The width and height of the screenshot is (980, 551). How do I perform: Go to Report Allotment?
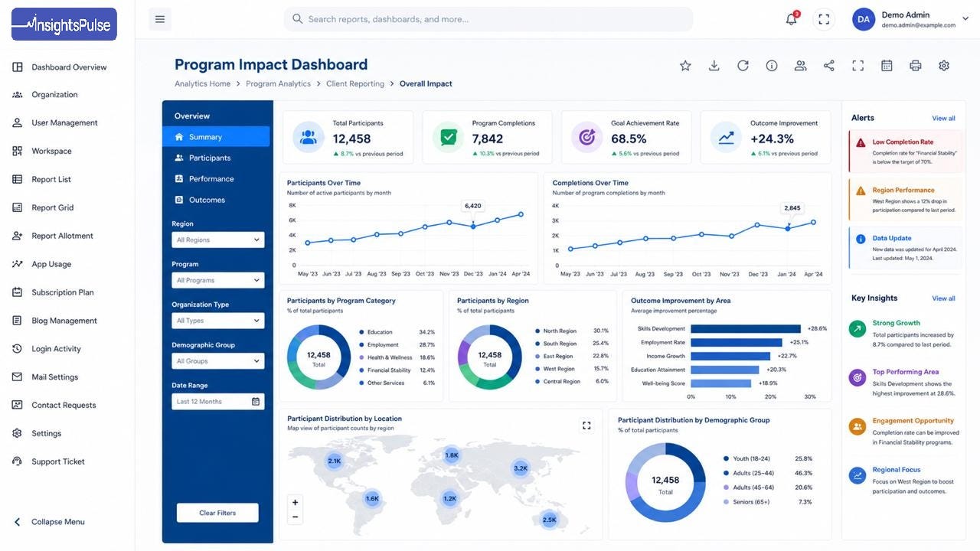53,236
